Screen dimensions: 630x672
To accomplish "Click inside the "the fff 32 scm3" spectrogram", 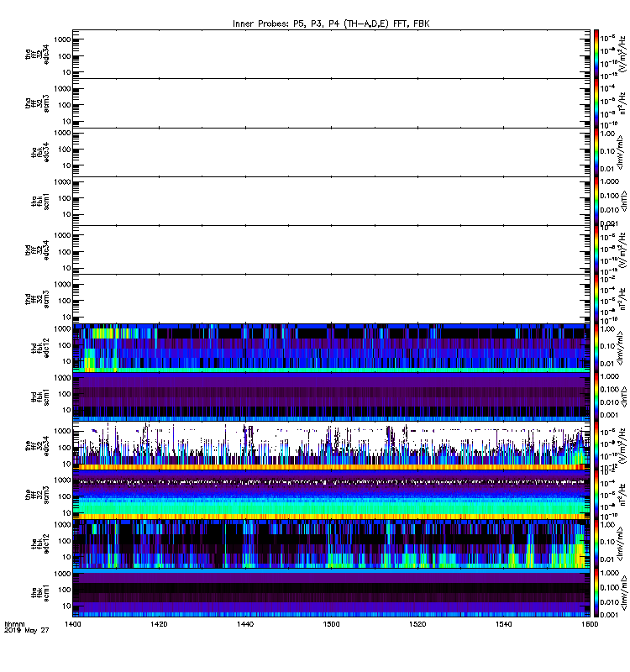I will pos(331,495).
